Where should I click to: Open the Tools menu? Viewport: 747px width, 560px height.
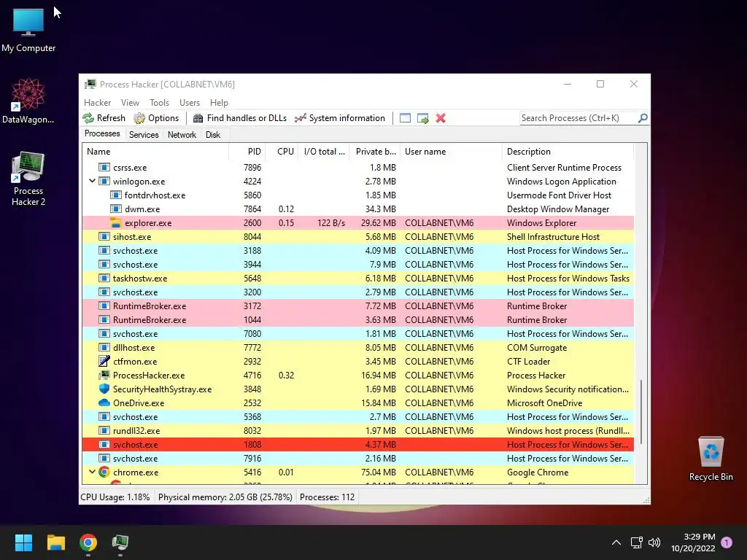pos(159,102)
